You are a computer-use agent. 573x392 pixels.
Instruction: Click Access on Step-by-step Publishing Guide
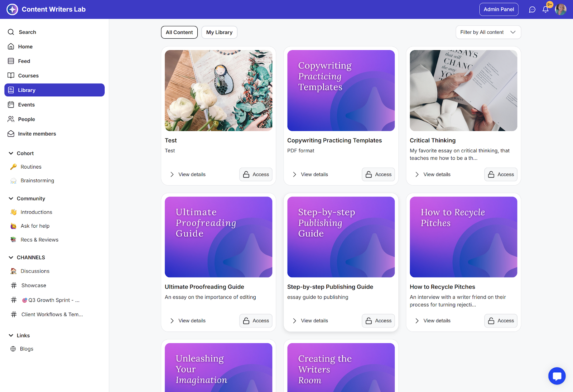coord(379,321)
